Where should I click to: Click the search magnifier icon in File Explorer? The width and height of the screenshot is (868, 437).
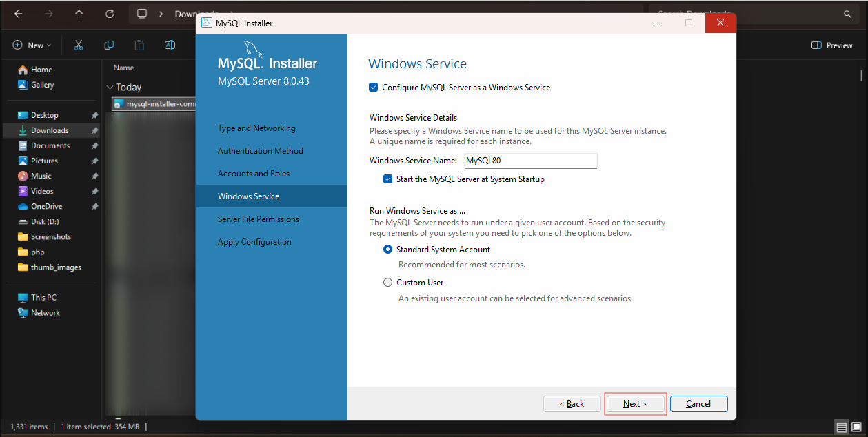tap(847, 14)
